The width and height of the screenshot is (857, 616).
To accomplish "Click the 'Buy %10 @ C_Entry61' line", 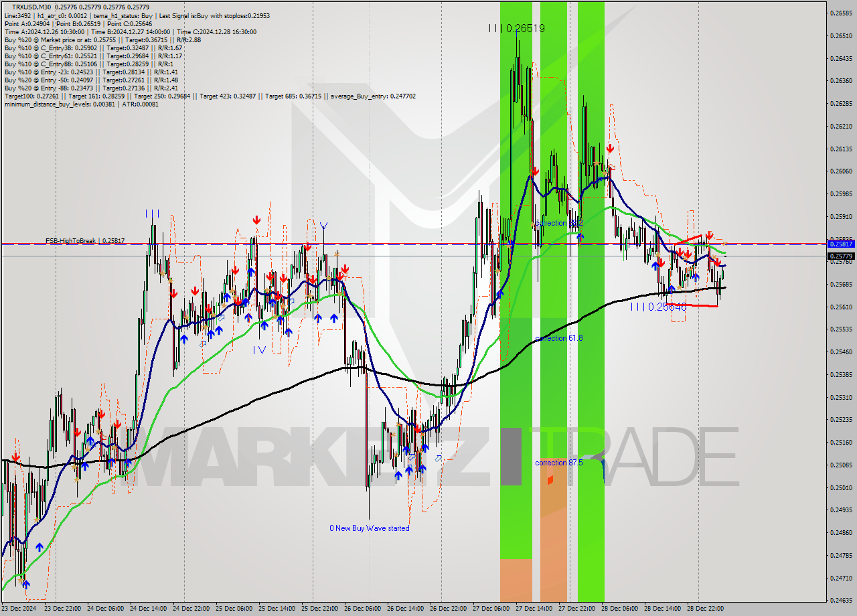I will [x=94, y=56].
